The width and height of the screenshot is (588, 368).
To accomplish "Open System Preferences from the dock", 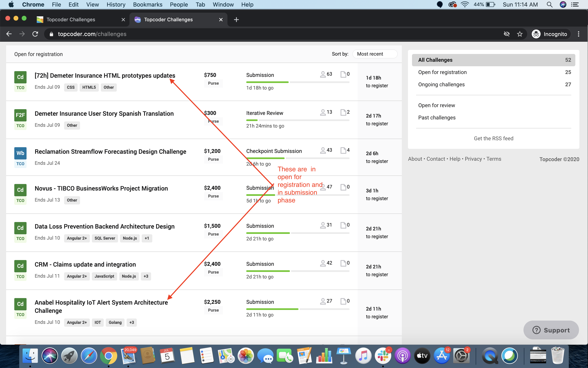I will click(x=461, y=356).
